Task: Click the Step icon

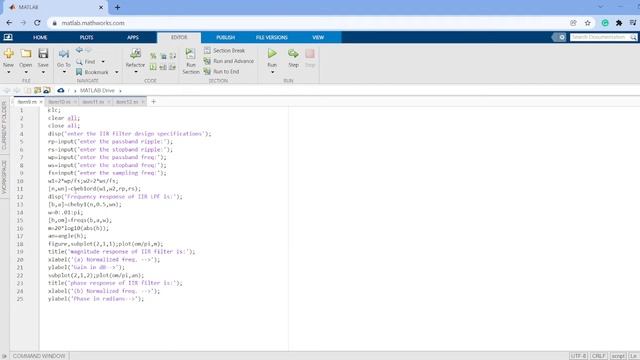Action: pyautogui.click(x=293, y=53)
